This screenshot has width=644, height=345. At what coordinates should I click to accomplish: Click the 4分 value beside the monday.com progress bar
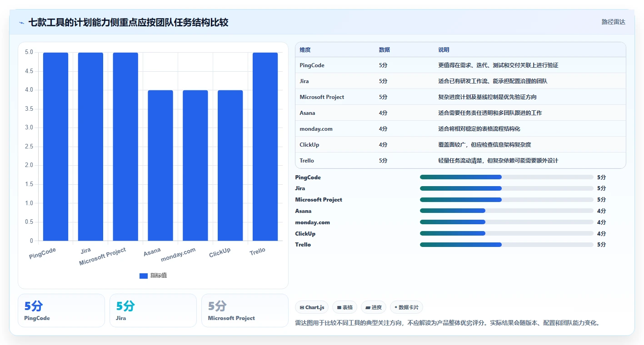pyautogui.click(x=601, y=222)
